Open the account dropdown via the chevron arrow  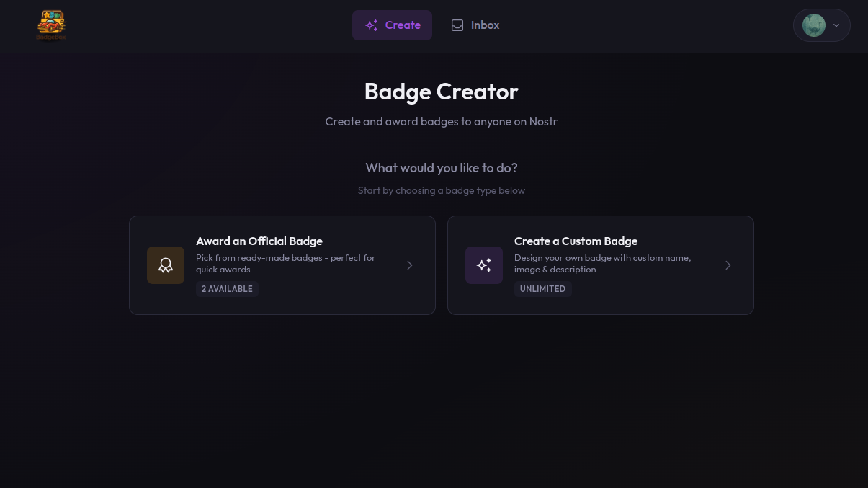(836, 25)
